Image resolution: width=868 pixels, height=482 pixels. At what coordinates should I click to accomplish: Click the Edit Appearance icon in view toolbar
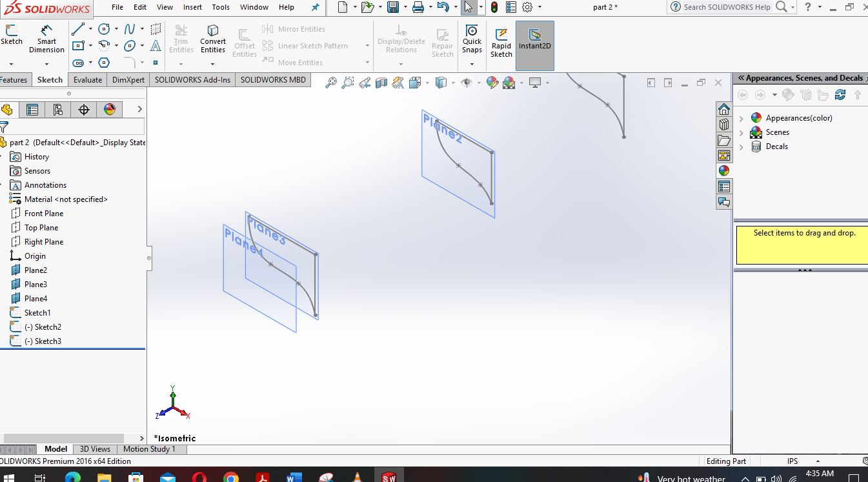pos(492,83)
